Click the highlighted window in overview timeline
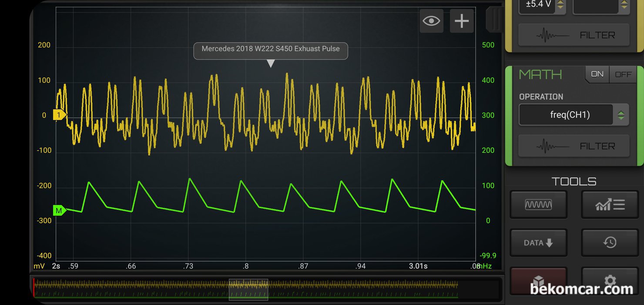The height and width of the screenshot is (305, 644). [248, 289]
